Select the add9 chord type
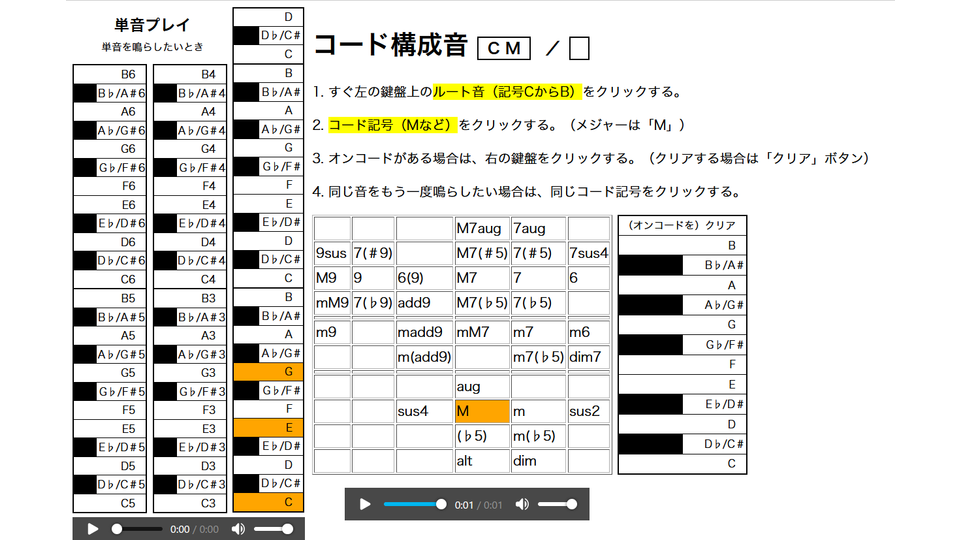 [424, 302]
